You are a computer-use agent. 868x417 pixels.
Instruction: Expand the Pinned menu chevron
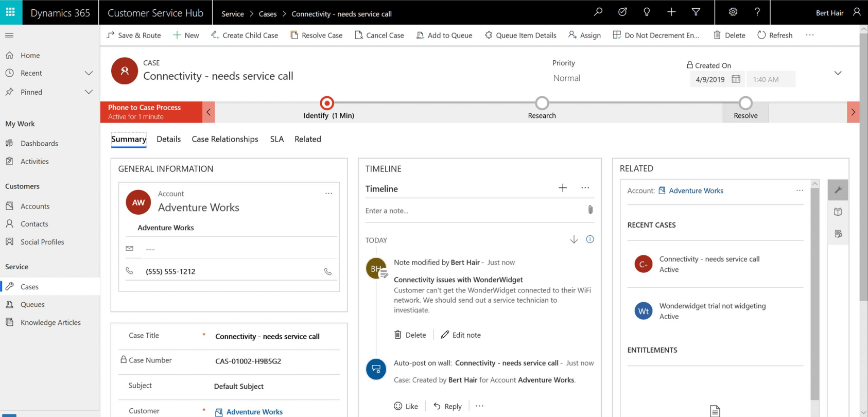pyautogui.click(x=89, y=92)
